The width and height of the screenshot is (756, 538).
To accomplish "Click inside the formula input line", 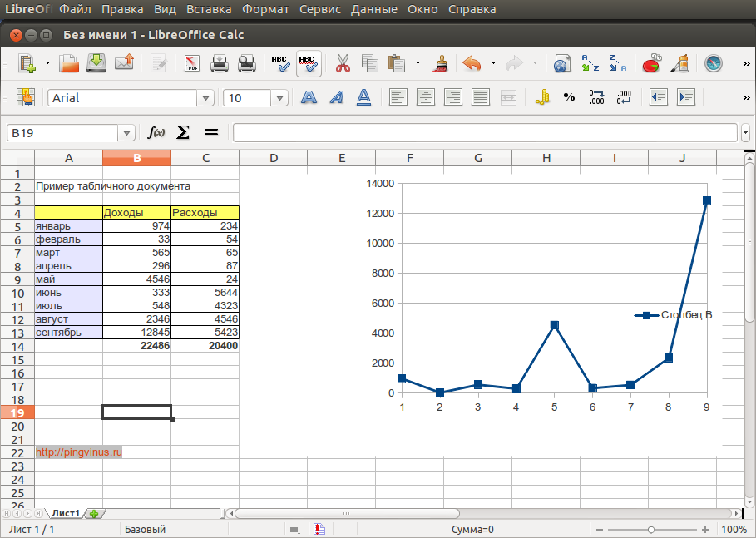I will tap(485, 132).
